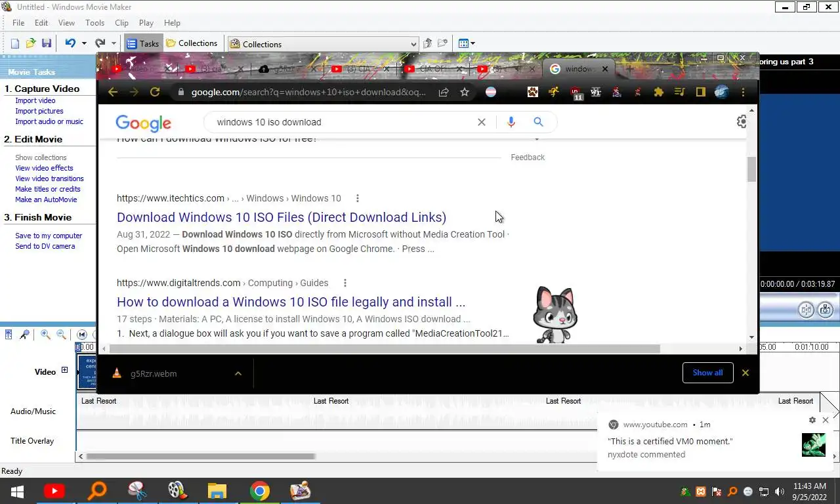Click Chrome back arrow
Viewport: 840px width, 504px height.
(113, 92)
